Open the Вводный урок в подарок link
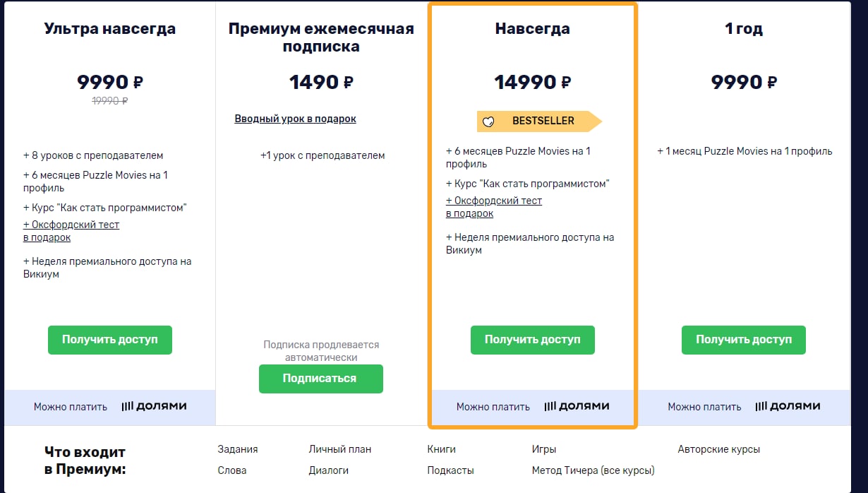This screenshot has width=868, height=493. (296, 119)
